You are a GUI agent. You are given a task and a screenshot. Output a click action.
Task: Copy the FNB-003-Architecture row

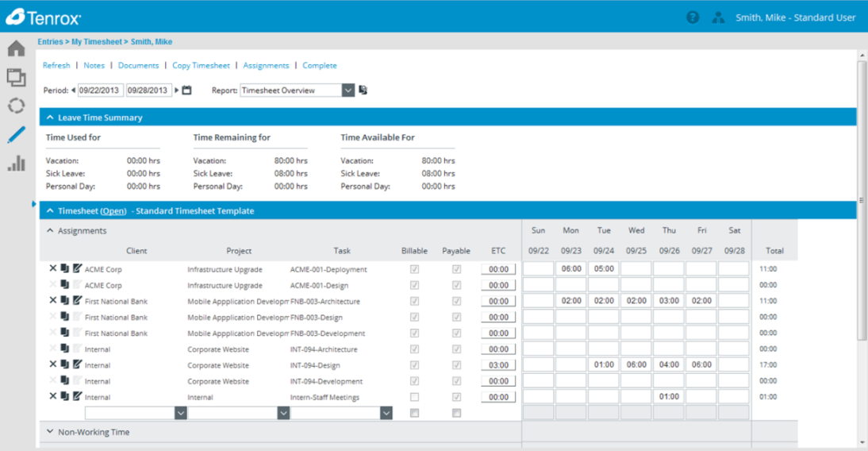(x=65, y=300)
